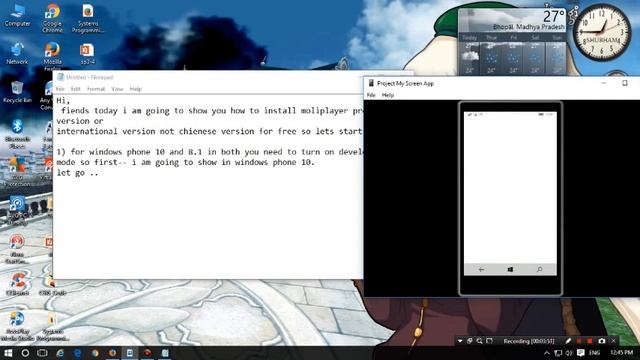
Task: Open File menu in Project My Screen App
Action: coord(371,95)
